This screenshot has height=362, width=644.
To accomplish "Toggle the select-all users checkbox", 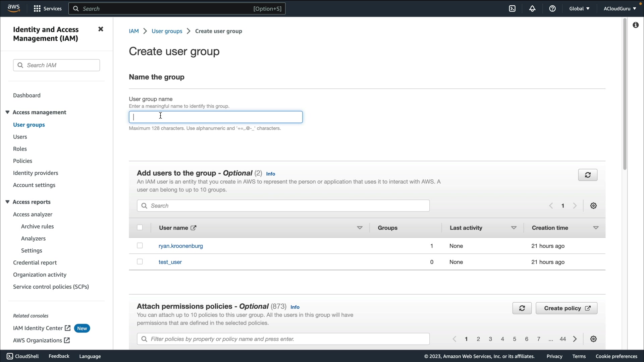I will point(140,228).
